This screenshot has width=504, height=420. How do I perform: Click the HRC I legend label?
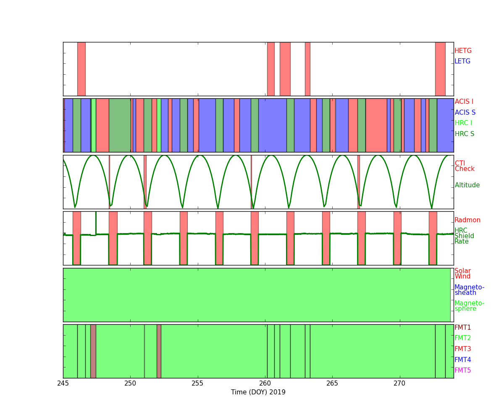(x=463, y=123)
